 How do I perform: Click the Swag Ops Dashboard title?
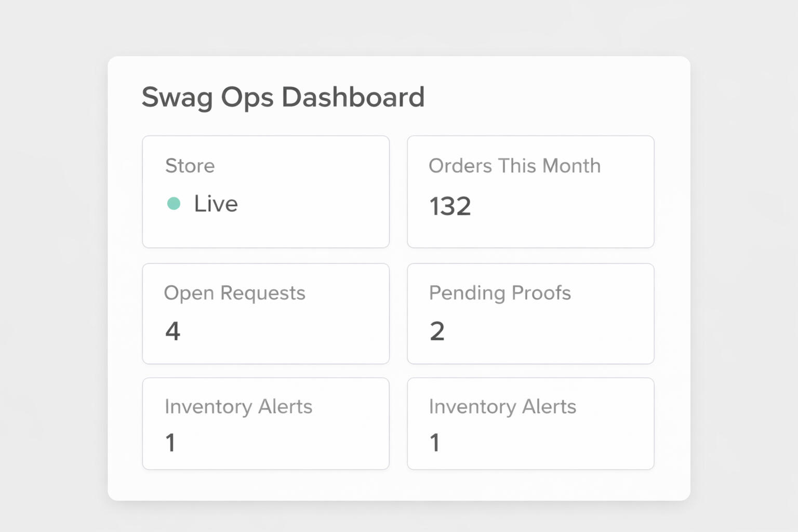(283, 97)
